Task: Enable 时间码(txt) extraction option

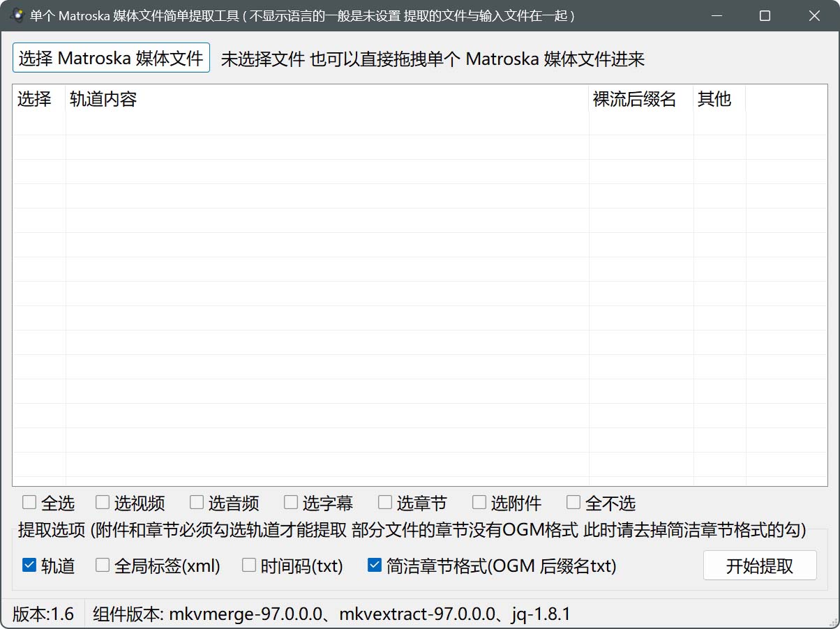Action: tap(249, 566)
